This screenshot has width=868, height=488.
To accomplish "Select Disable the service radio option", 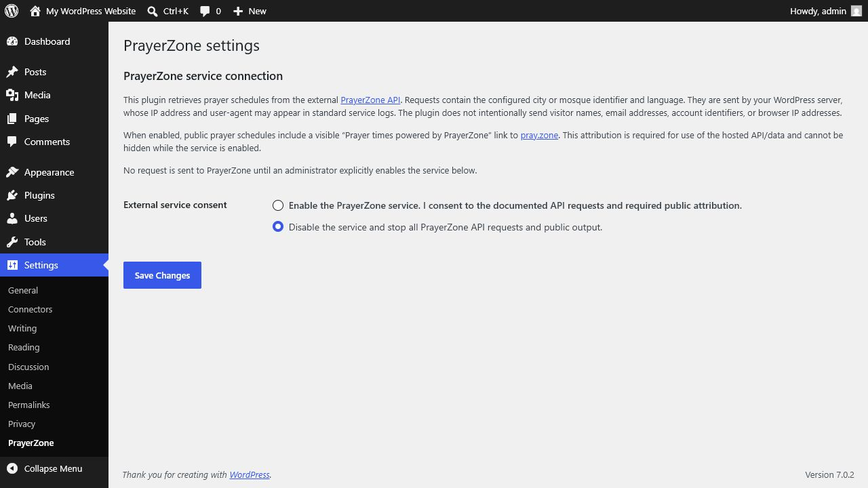I will point(278,227).
